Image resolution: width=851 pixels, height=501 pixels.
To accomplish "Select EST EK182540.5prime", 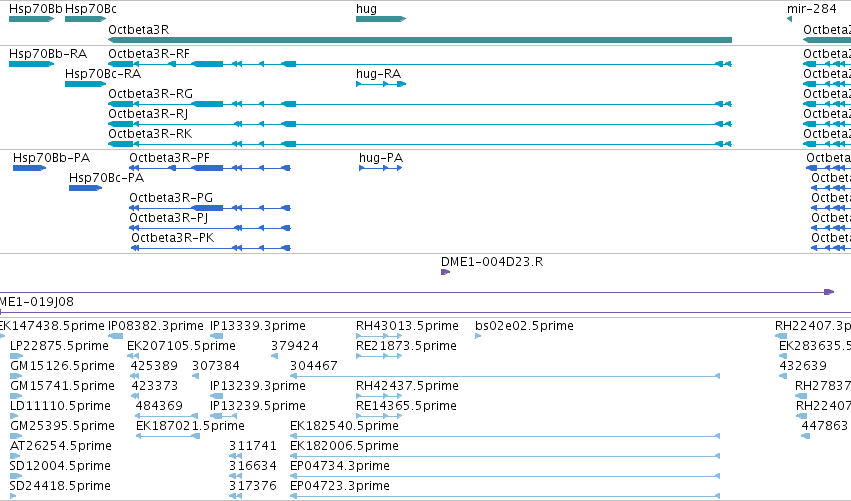I will point(344,427).
